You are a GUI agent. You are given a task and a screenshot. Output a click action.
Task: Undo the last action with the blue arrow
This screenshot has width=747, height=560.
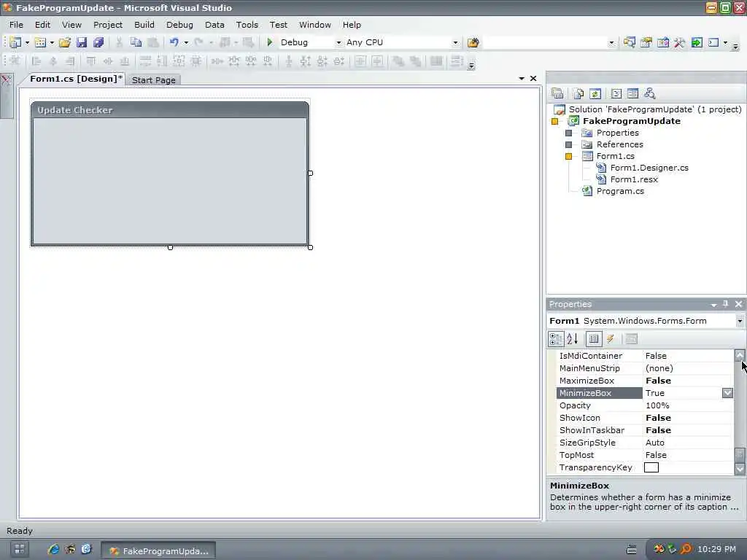pos(174,42)
